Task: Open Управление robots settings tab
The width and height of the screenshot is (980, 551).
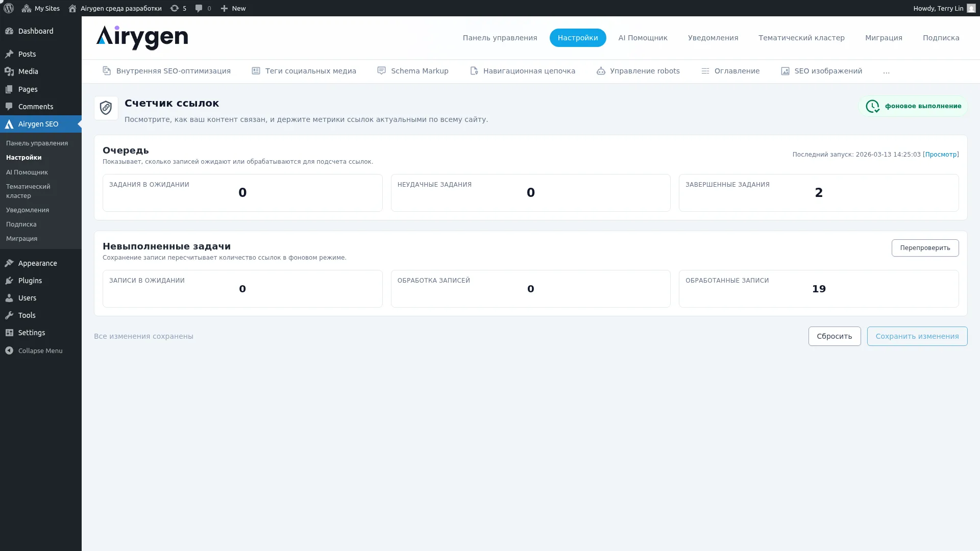Action: click(x=638, y=71)
